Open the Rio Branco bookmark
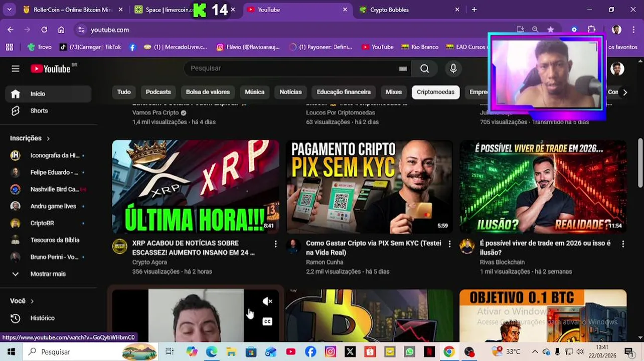The height and width of the screenshot is (361, 644). (x=420, y=47)
